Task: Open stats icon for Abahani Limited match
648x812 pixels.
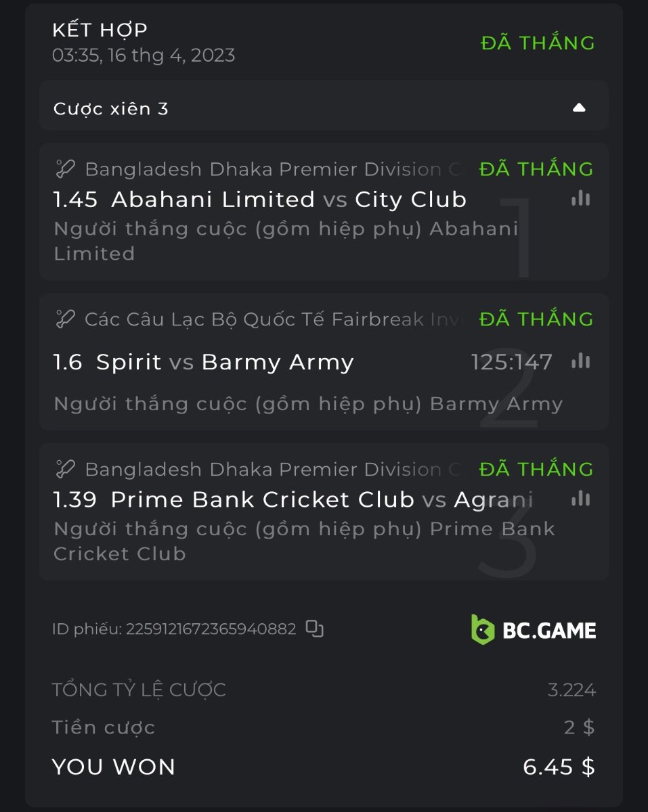Action: [x=580, y=198]
